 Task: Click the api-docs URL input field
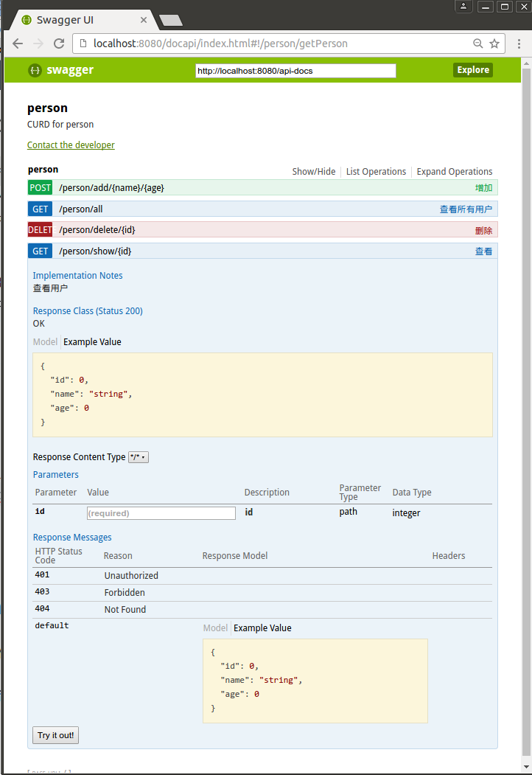pyautogui.click(x=295, y=71)
